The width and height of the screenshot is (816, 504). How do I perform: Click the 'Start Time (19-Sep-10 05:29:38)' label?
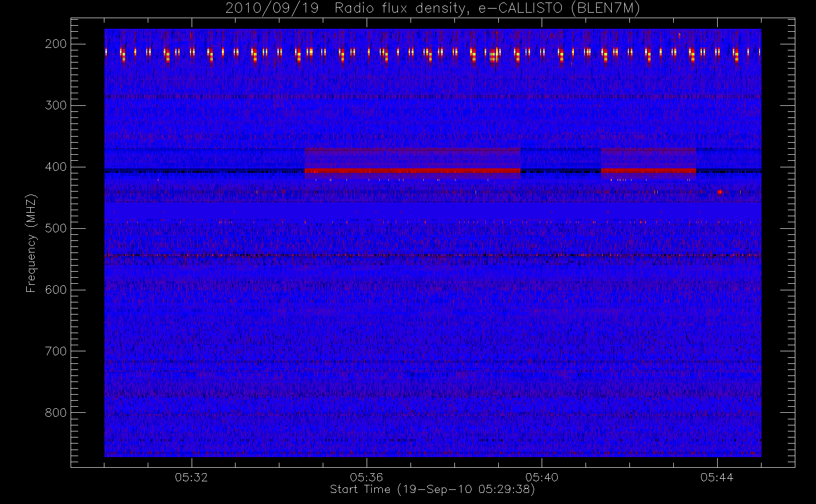click(x=432, y=489)
